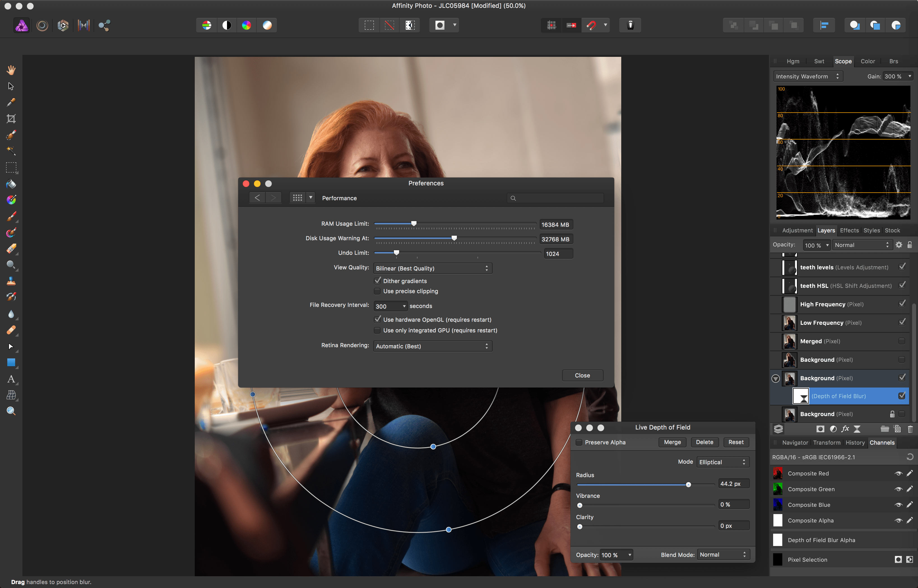
Task: Select the Crop tool
Action: (x=11, y=118)
